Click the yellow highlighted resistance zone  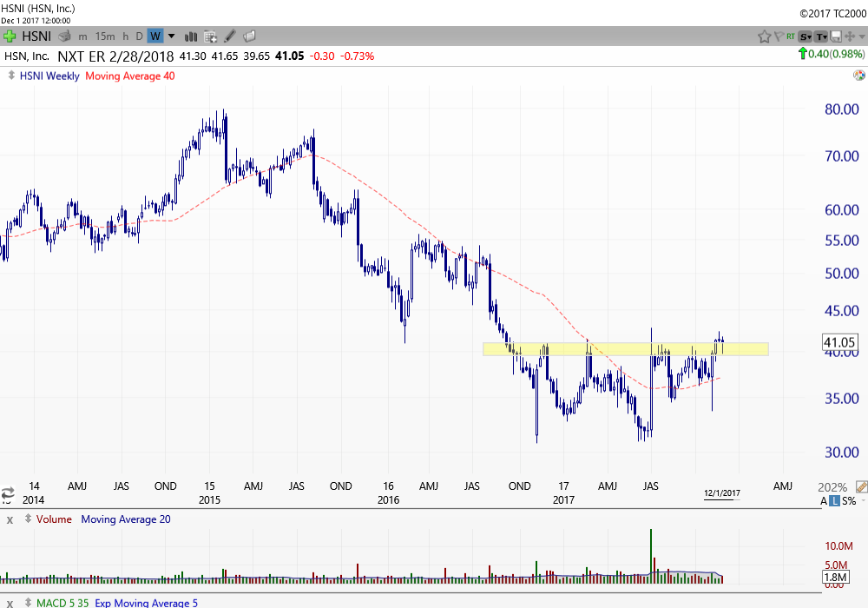(625, 349)
